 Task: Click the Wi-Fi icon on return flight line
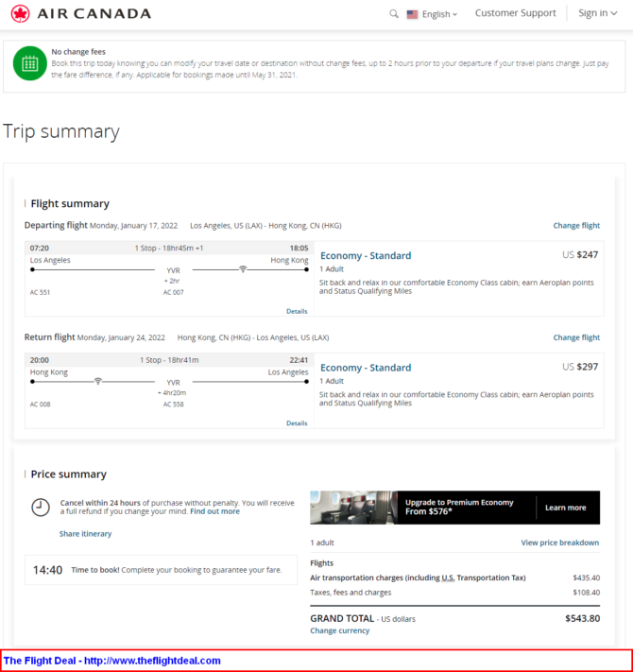98,381
